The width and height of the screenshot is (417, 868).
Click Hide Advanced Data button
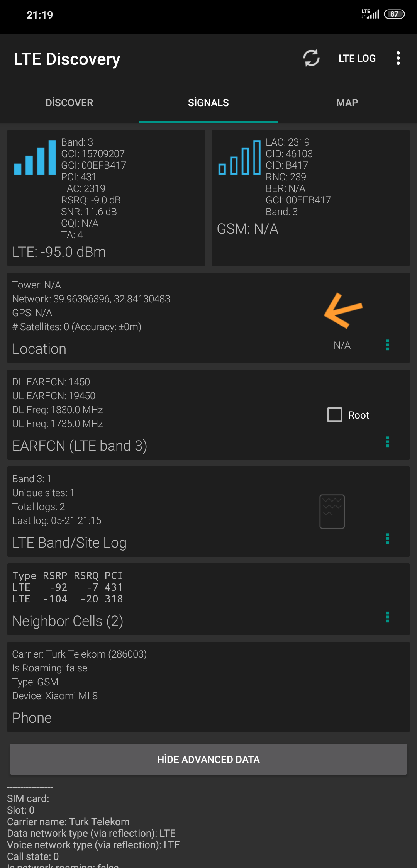point(208,759)
